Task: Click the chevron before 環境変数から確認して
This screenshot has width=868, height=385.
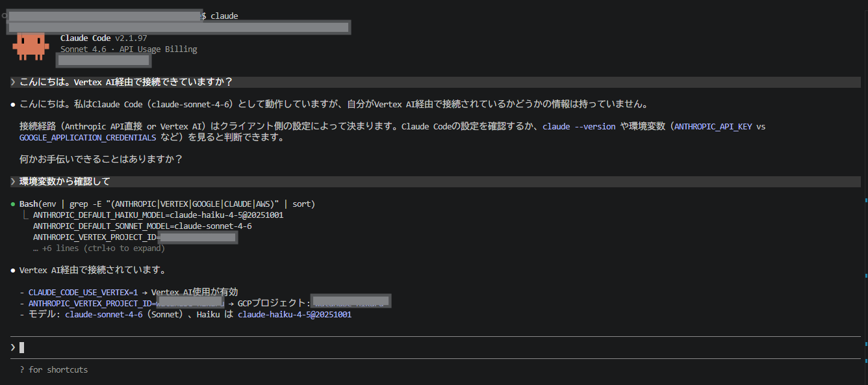Action: coord(12,181)
